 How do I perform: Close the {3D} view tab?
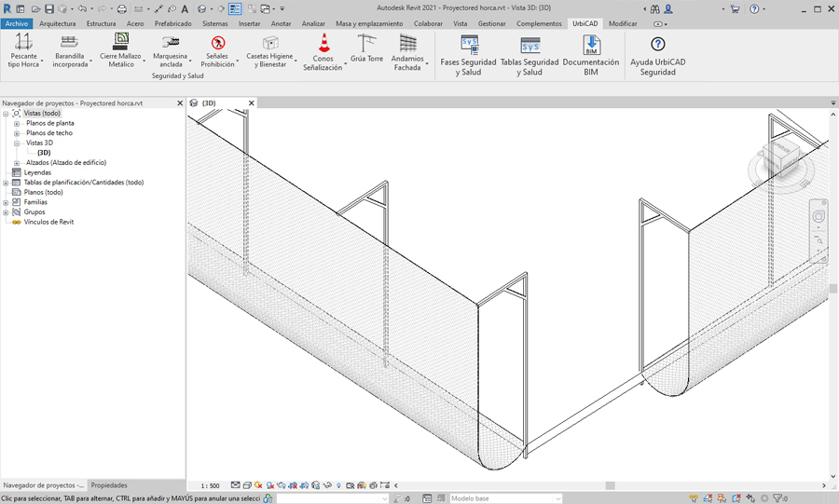pyautogui.click(x=252, y=103)
